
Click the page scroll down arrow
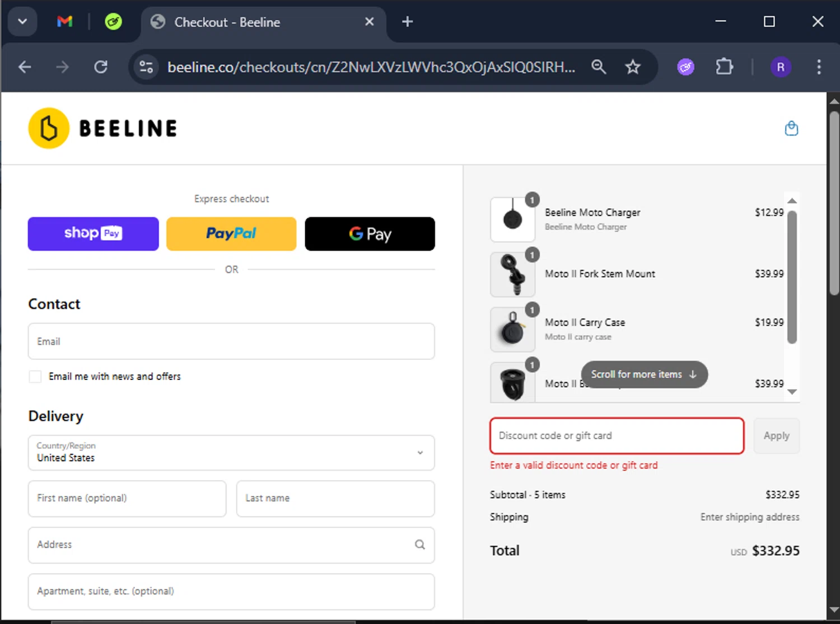click(834, 610)
